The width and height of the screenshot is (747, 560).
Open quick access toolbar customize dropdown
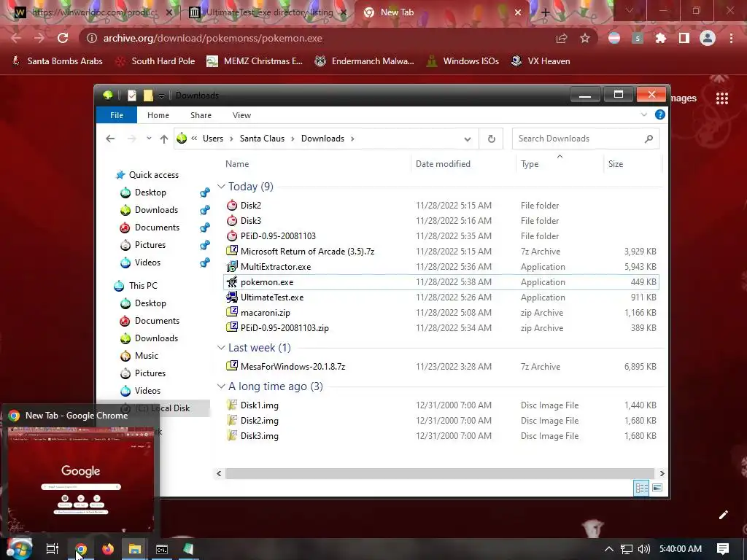161,96
